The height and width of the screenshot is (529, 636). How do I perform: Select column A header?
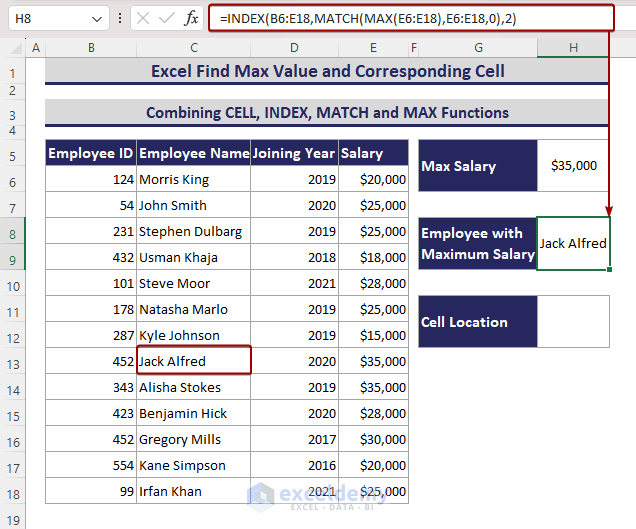(36, 48)
